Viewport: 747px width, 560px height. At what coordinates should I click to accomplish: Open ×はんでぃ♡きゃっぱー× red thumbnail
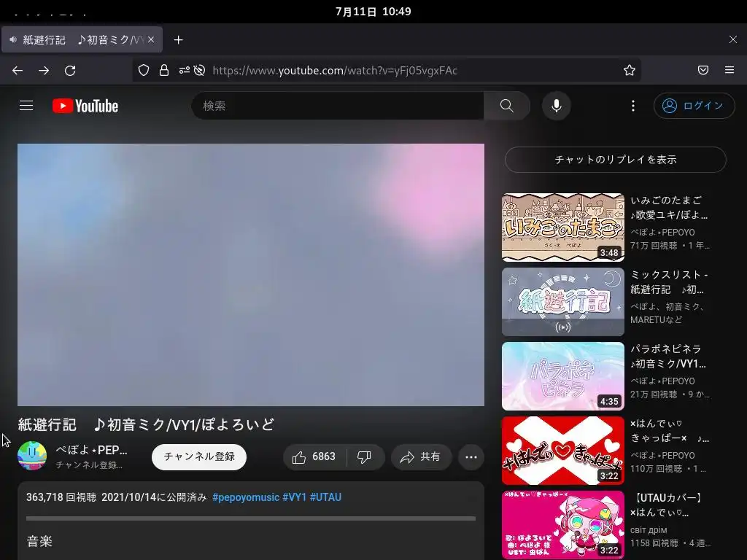point(563,451)
